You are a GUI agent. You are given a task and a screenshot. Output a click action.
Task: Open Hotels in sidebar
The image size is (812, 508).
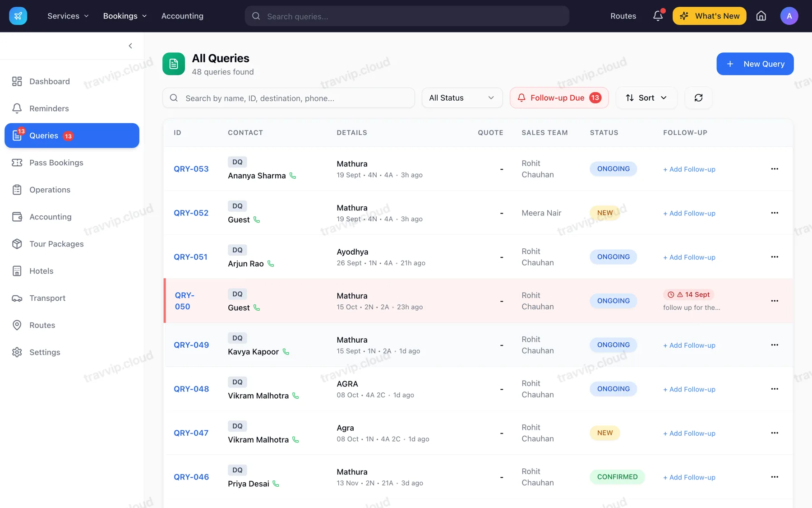72,271
